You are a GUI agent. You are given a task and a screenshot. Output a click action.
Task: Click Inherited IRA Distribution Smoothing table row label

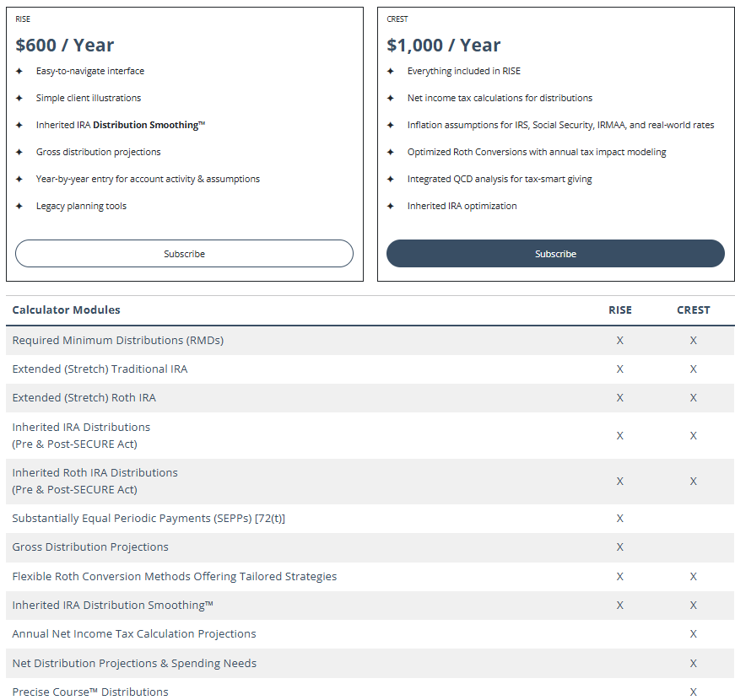[x=112, y=605]
